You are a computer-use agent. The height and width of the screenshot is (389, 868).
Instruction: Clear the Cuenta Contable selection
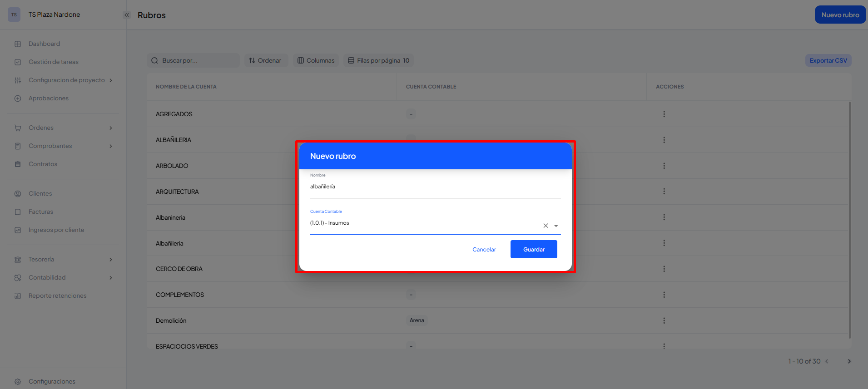(546, 226)
